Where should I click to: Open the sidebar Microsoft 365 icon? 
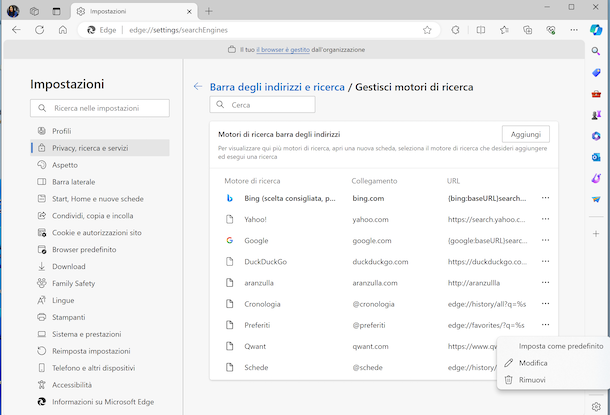click(x=596, y=136)
